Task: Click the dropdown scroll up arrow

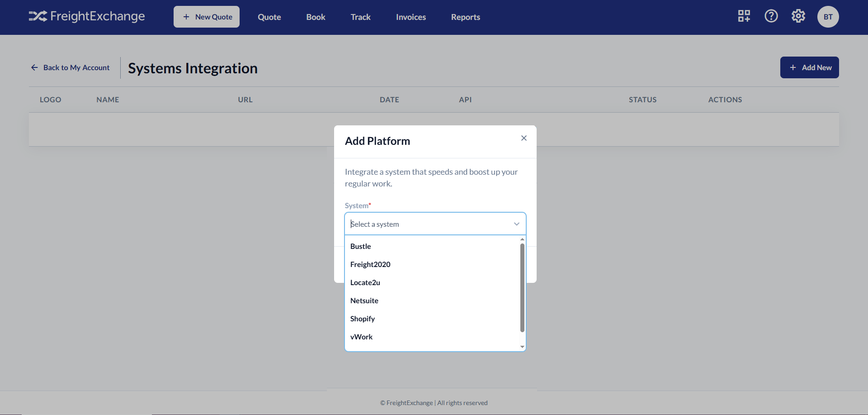Action: pos(522,239)
